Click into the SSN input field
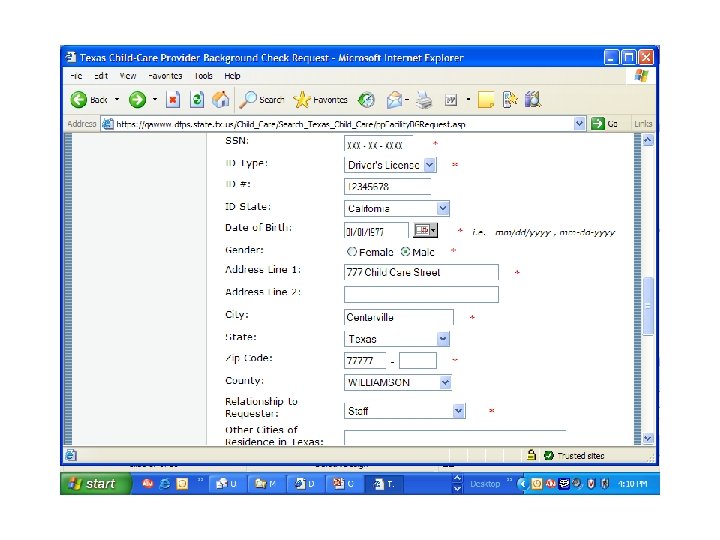The width and height of the screenshot is (720, 540). point(378,145)
